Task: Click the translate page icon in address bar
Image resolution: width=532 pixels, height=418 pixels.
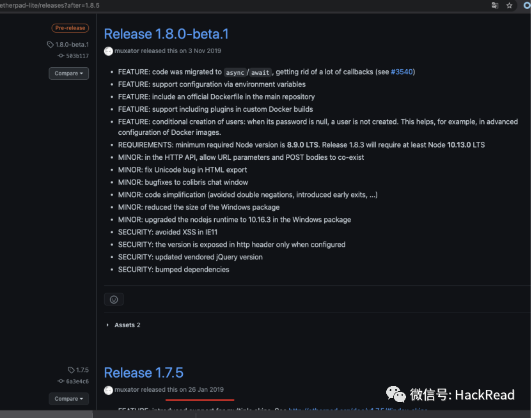Action: click(495, 5)
